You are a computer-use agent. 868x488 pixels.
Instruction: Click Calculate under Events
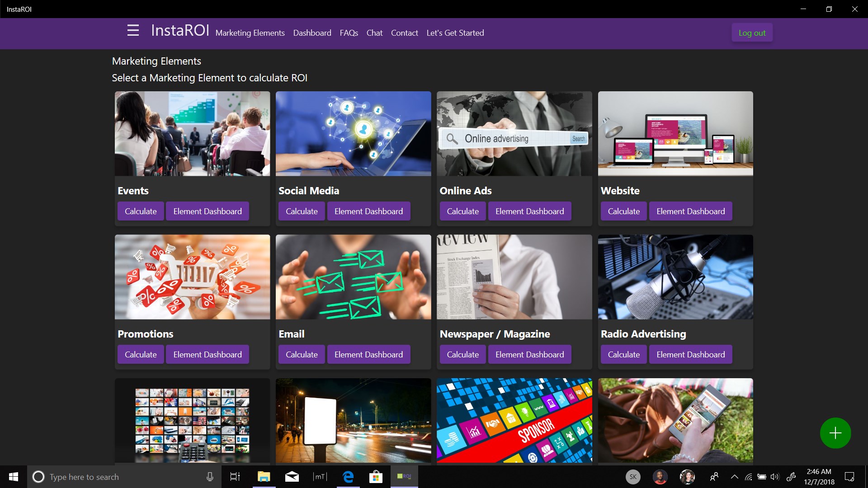tap(141, 211)
